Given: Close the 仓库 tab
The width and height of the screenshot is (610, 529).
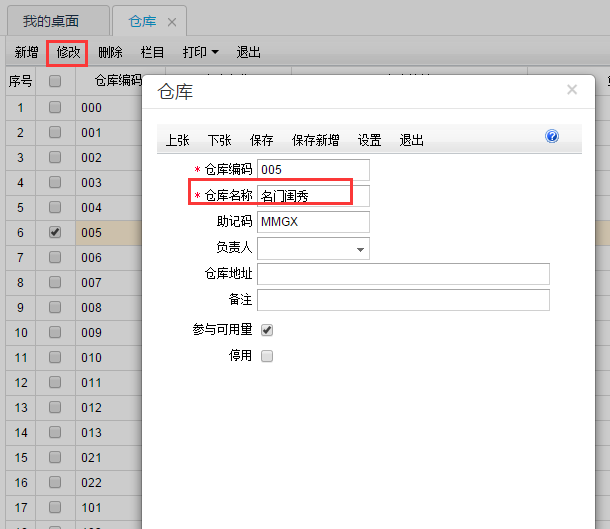Looking at the screenshot, I should coord(172,22).
